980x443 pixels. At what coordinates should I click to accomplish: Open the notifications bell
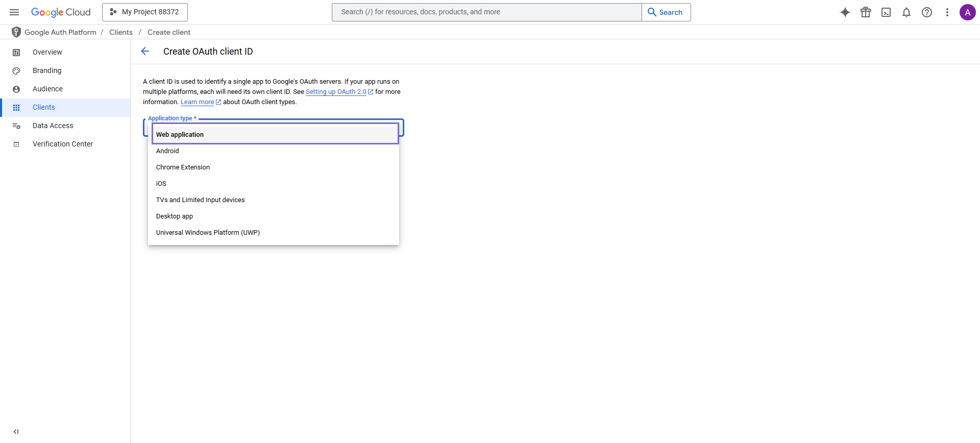pos(906,12)
